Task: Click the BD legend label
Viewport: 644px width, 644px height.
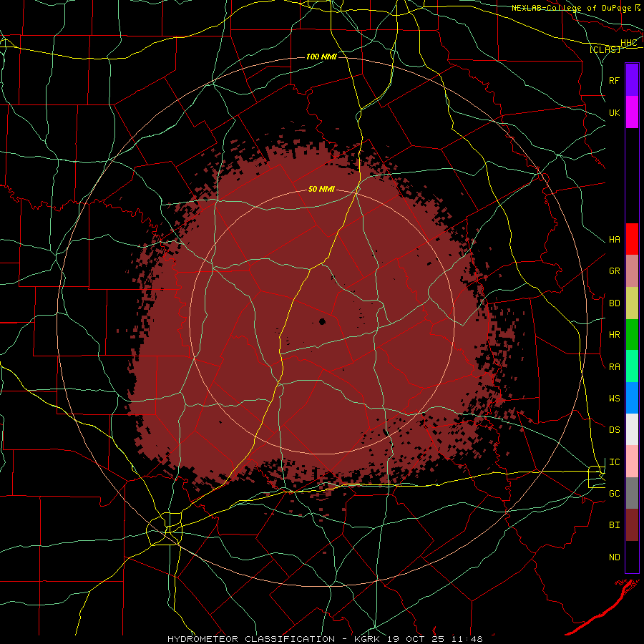Action: click(x=614, y=303)
